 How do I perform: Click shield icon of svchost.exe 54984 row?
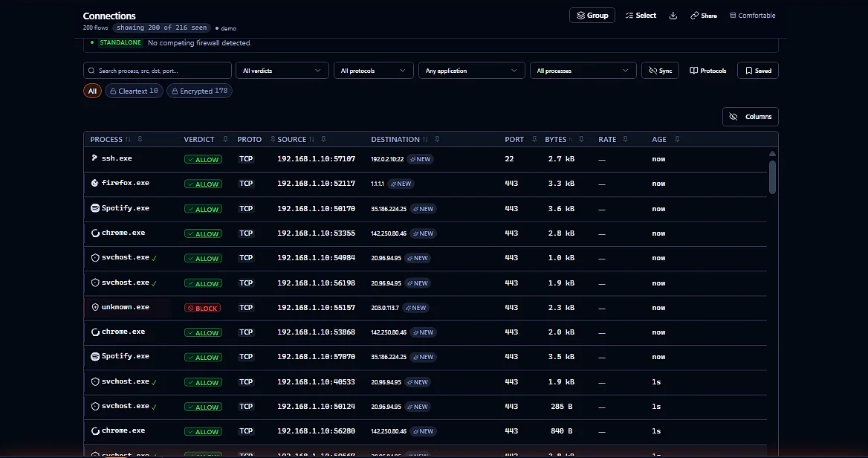pyautogui.click(x=94, y=258)
